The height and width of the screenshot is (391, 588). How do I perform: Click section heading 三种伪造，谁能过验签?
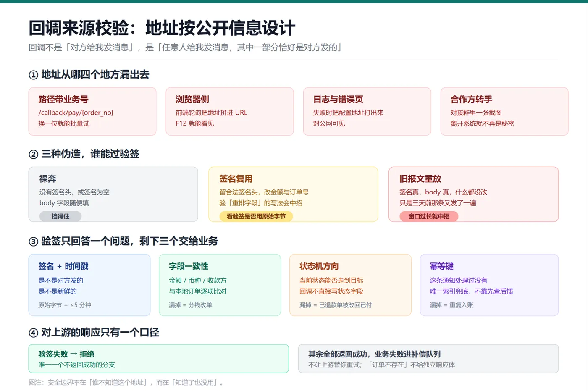click(x=84, y=154)
